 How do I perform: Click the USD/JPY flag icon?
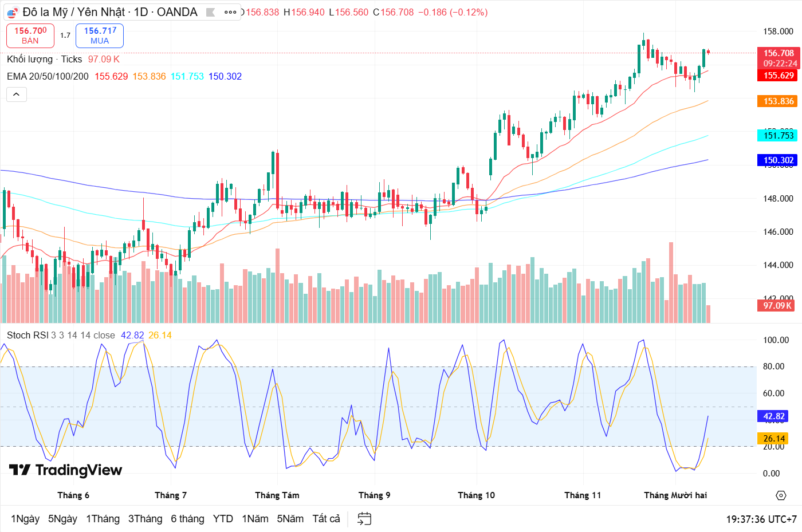point(11,12)
